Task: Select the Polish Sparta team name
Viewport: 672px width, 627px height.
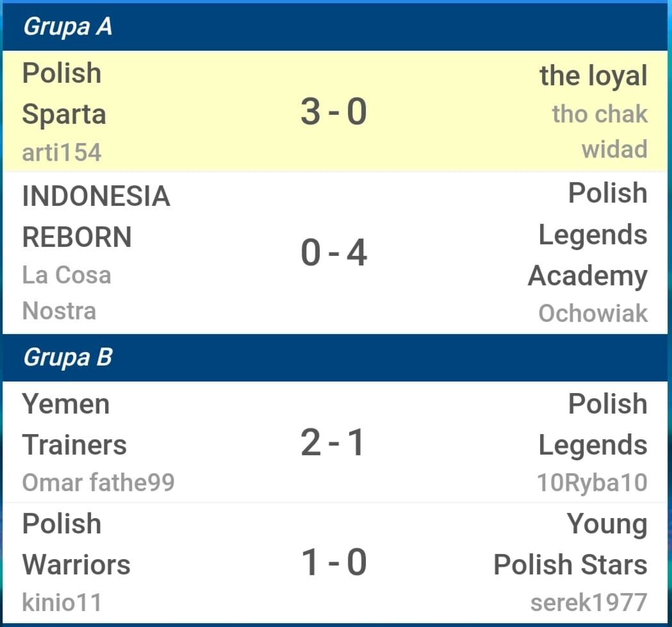Action: tap(64, 94)
